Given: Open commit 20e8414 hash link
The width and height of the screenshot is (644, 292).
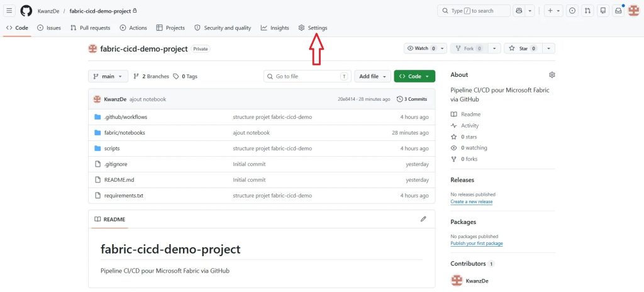Looking at the screenshot, I should [x=346, y=99].
